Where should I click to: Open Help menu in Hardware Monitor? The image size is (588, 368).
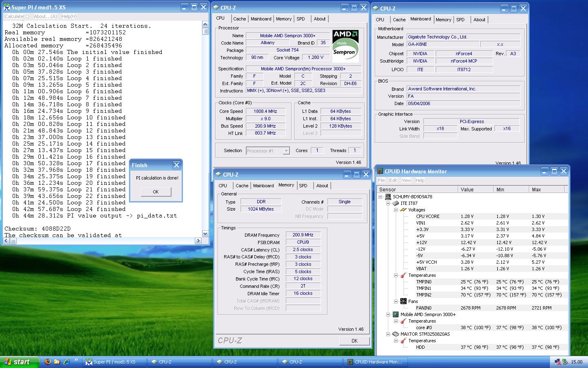coord(420,180)
